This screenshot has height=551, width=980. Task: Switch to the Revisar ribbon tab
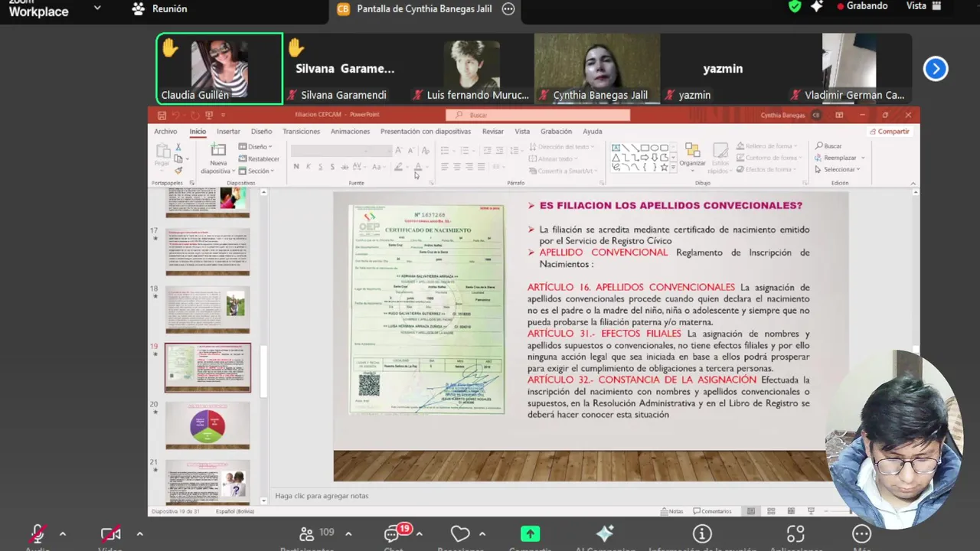tap(493, 131)
